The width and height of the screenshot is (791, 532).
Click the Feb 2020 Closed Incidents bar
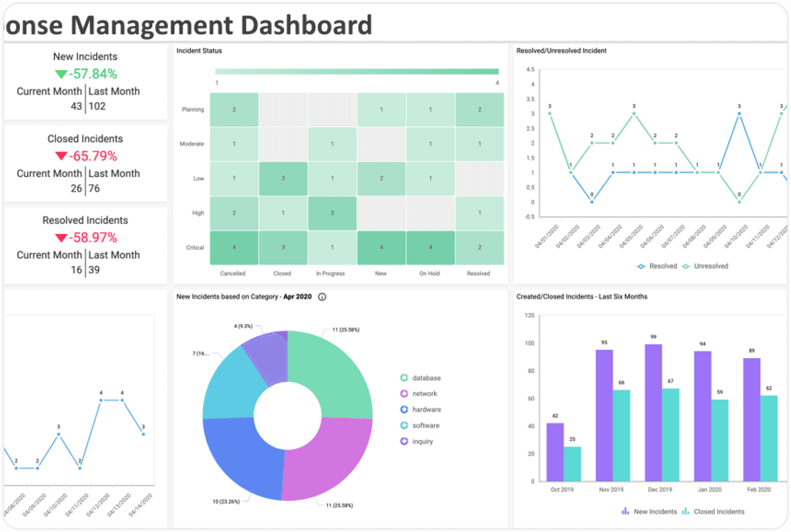[769, 438]
